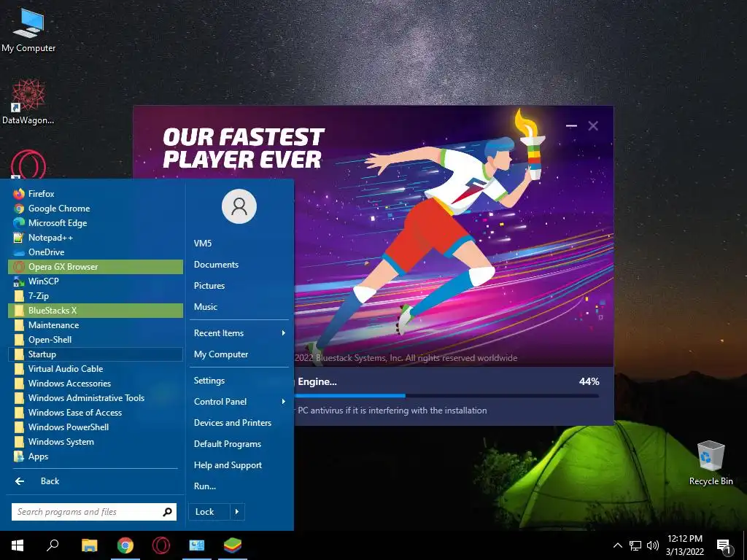
Task: Open the network status tray icon
Action: [x=635, y=545]
